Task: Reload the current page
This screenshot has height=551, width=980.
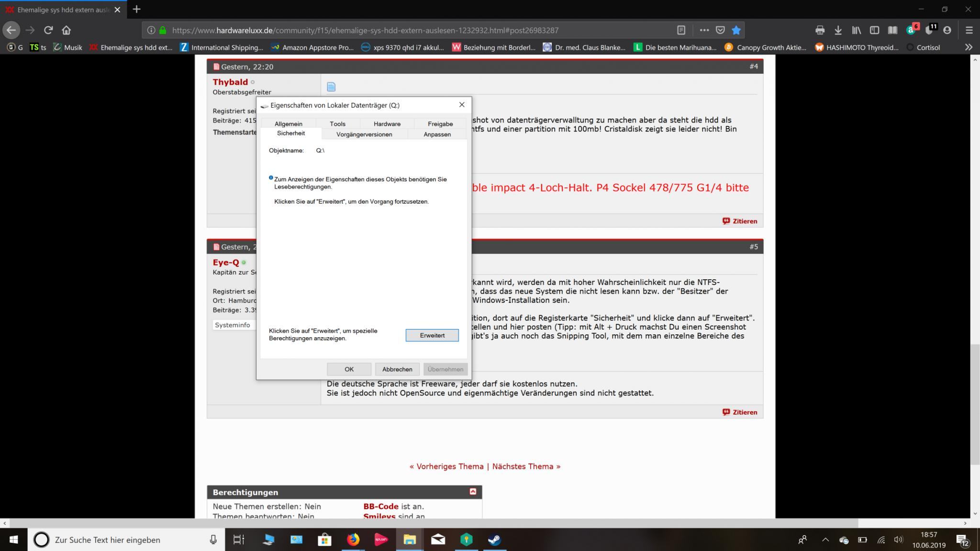Action: [48, 30]
